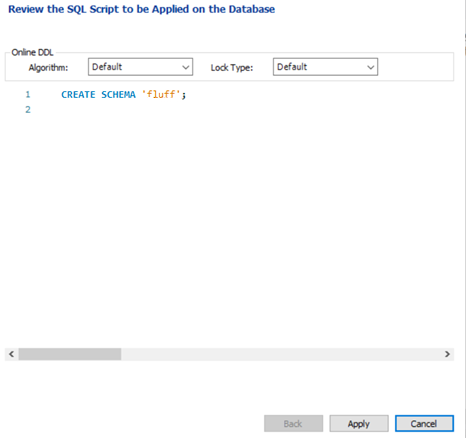
Task: Click the Review the SQL Script heading
Action: click(141, 9)
